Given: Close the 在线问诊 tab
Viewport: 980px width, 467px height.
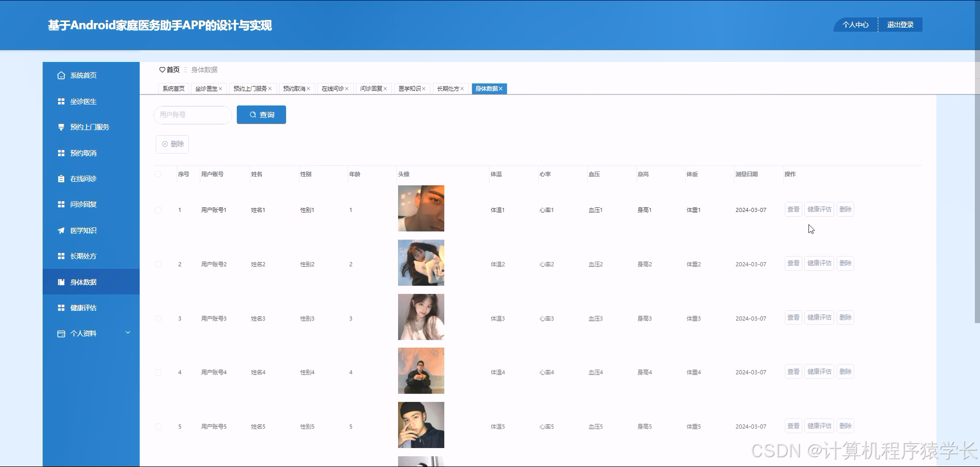Looking at the screenshot, I should [x=347, y=89].
